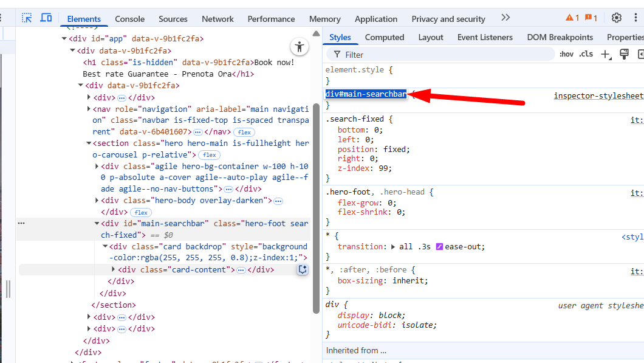Image resolution: width=644 pixels, height=363 pixels.
Task: Toggle element classes via .cls
Action: pos(586,54)
